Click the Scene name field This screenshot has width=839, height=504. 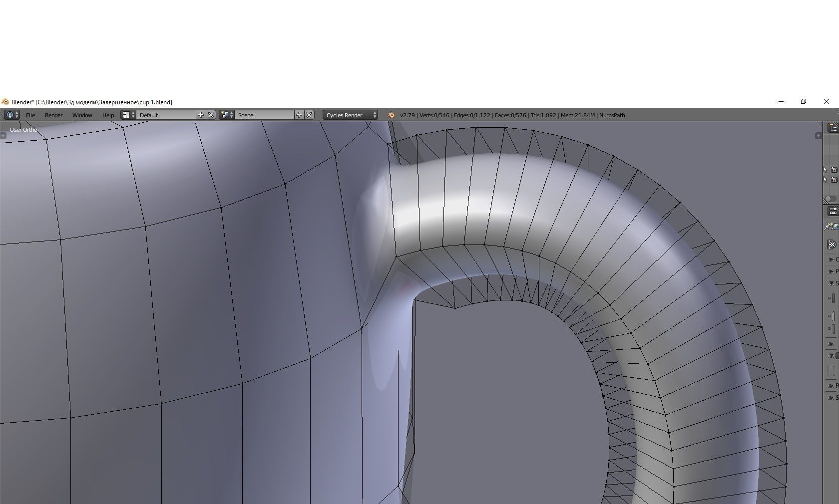coord(265,115)
